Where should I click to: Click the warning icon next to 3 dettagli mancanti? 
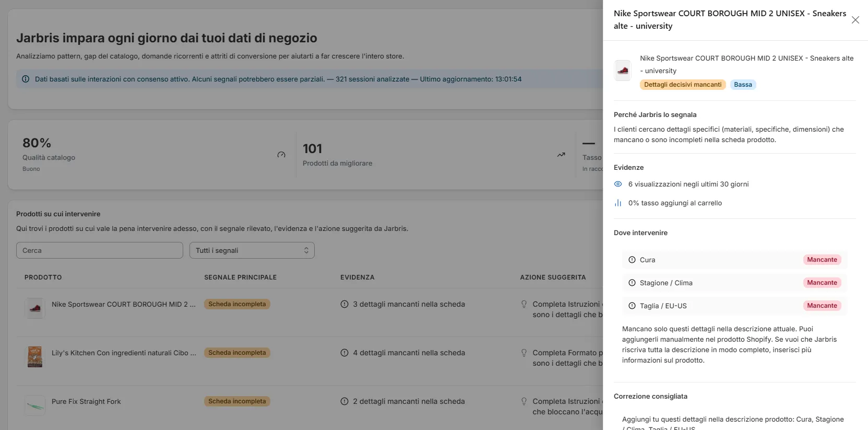click(344, 304)
